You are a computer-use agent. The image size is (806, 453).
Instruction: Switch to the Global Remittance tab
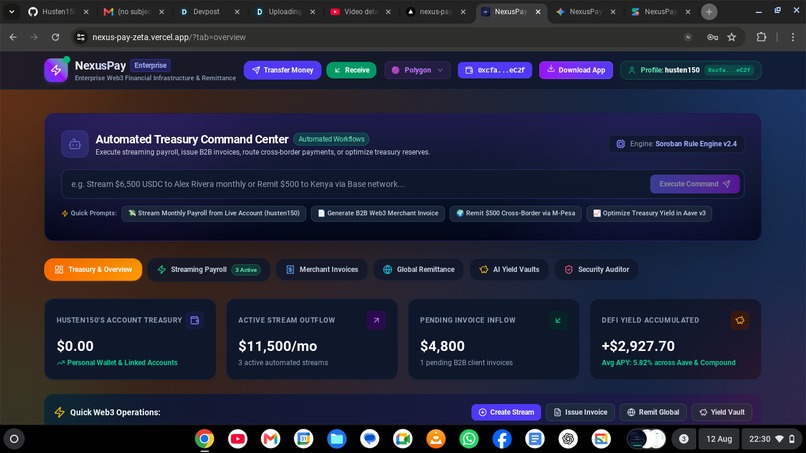[418, 269]
